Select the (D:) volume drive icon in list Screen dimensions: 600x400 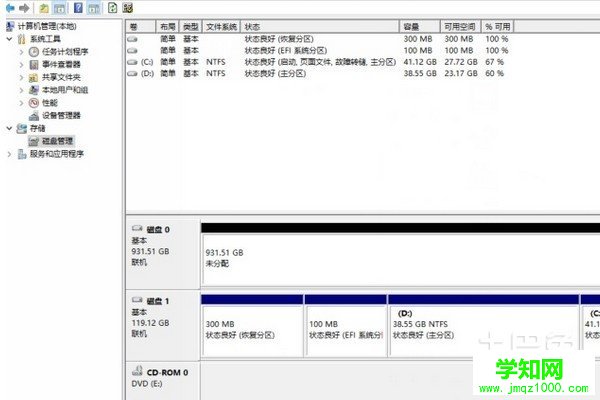click(x=132, y=73)
